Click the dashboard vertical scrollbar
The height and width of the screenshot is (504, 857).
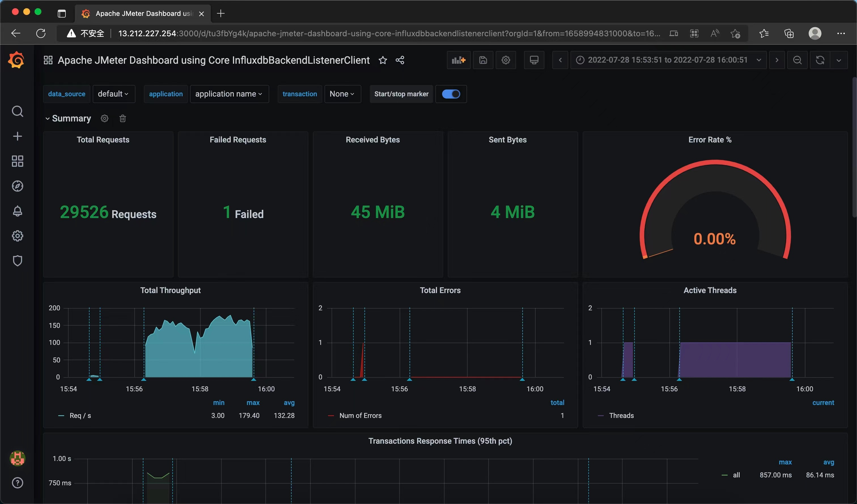(854, 147)
